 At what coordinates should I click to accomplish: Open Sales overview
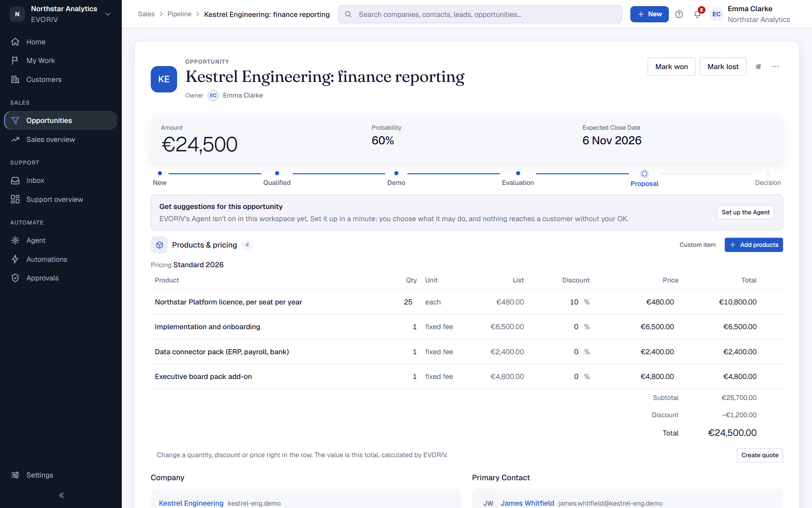coord(61,140)
